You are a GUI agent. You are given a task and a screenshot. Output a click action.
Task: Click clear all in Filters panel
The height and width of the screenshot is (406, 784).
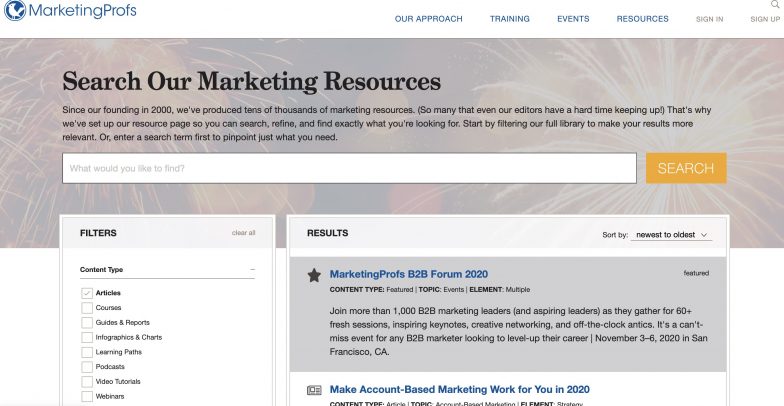point(244,233)
